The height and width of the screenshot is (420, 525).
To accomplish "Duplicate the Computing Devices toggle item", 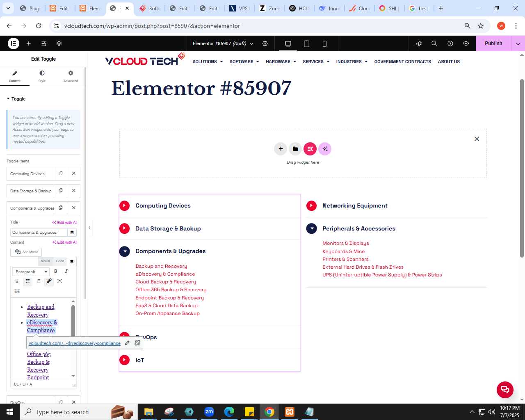I will 61,173.
